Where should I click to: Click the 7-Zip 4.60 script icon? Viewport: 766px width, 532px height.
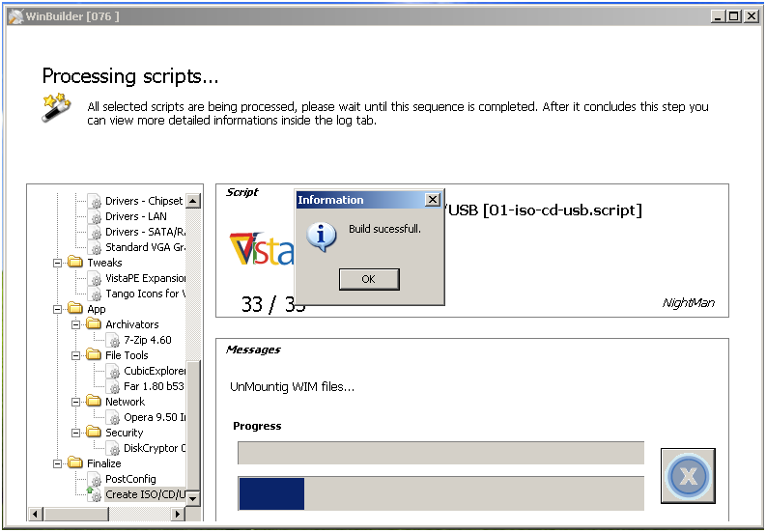pyautogui.click(x=113, y=340)
